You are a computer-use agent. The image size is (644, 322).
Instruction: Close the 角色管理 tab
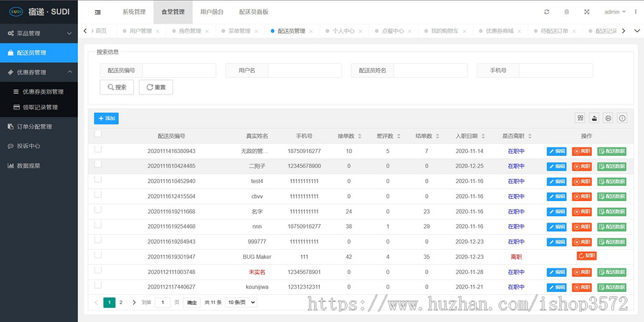coord(207,31)
